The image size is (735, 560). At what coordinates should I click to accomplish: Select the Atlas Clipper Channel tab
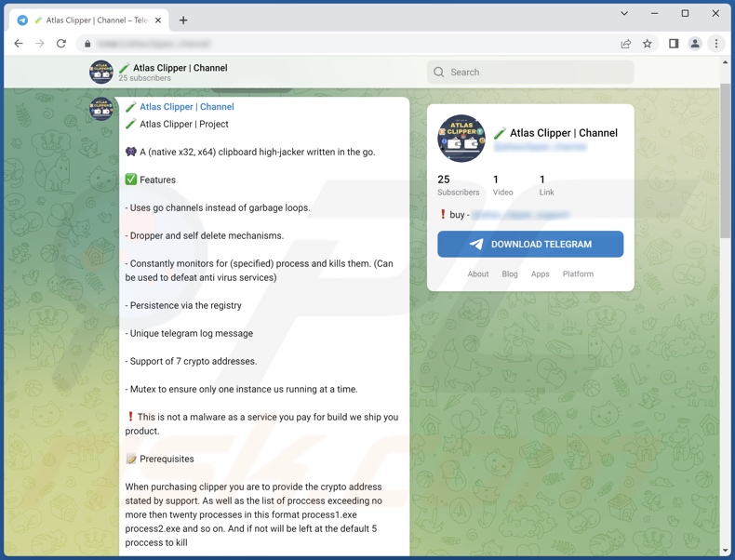point(89,20)
